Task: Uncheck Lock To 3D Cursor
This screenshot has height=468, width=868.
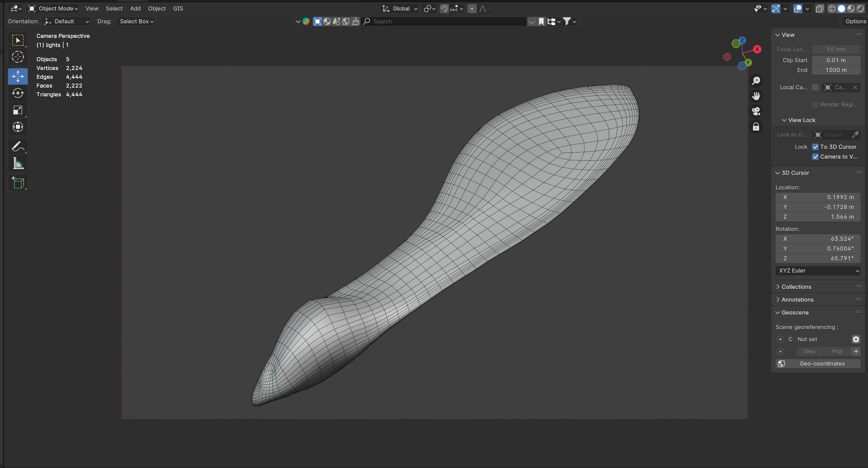Action: click(815, 147)
